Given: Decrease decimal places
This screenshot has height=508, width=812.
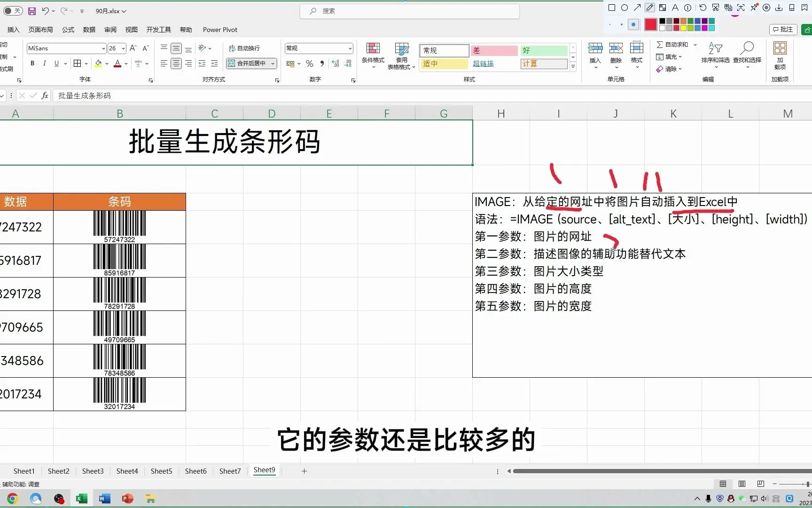Looking at the screenshot, I should point(348,63).
